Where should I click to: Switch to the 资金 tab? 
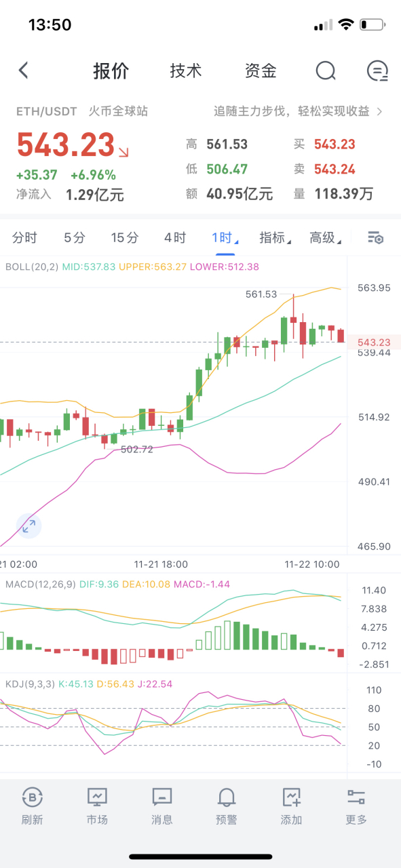click(x=261, y=71)
